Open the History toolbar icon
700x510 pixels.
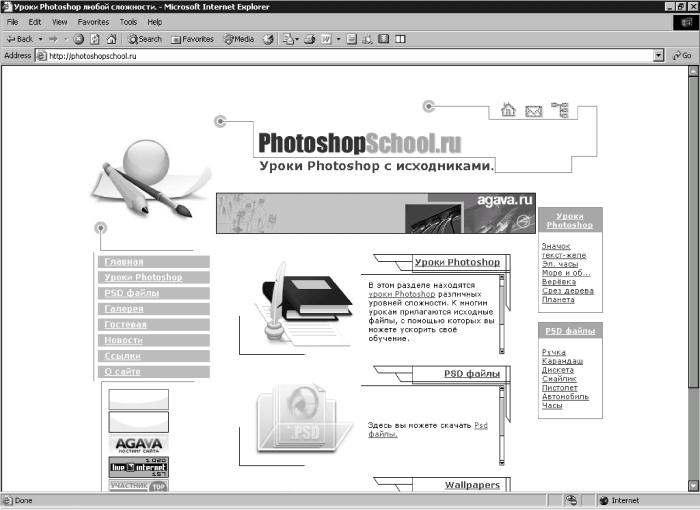(268, 39)
